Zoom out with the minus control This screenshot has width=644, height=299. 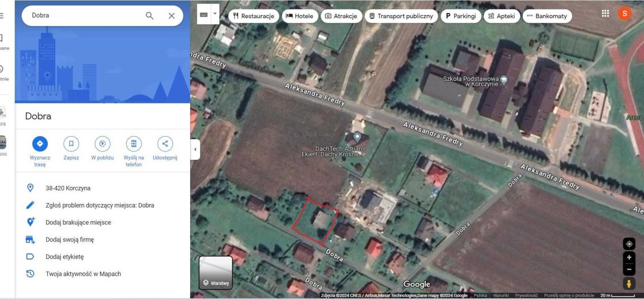click(x=628, y=269)
